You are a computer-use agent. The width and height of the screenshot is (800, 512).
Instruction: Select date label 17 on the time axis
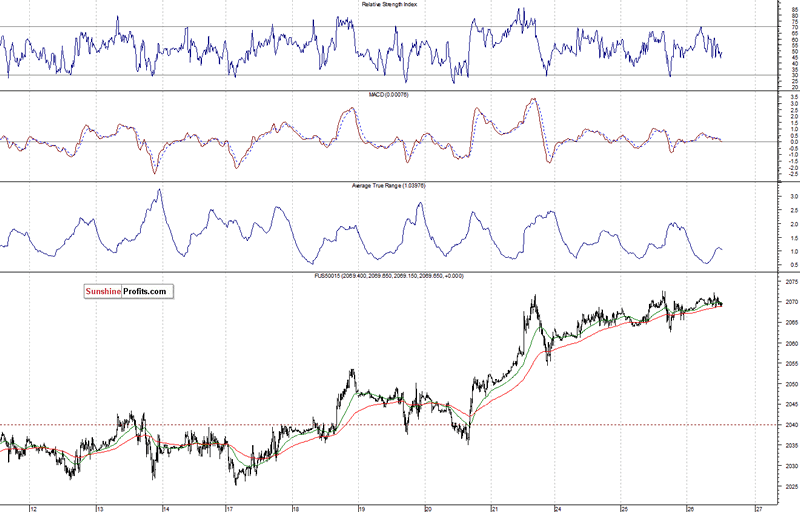[x=230, y=508]
